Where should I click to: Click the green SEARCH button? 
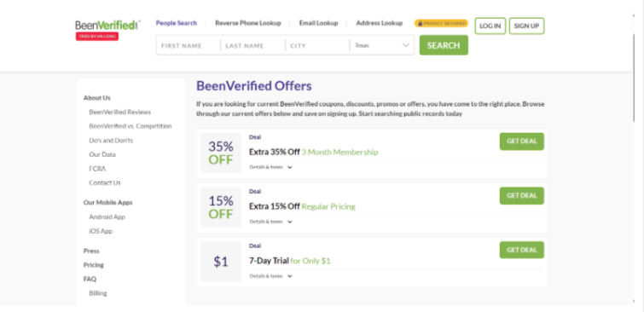point(444,45)
